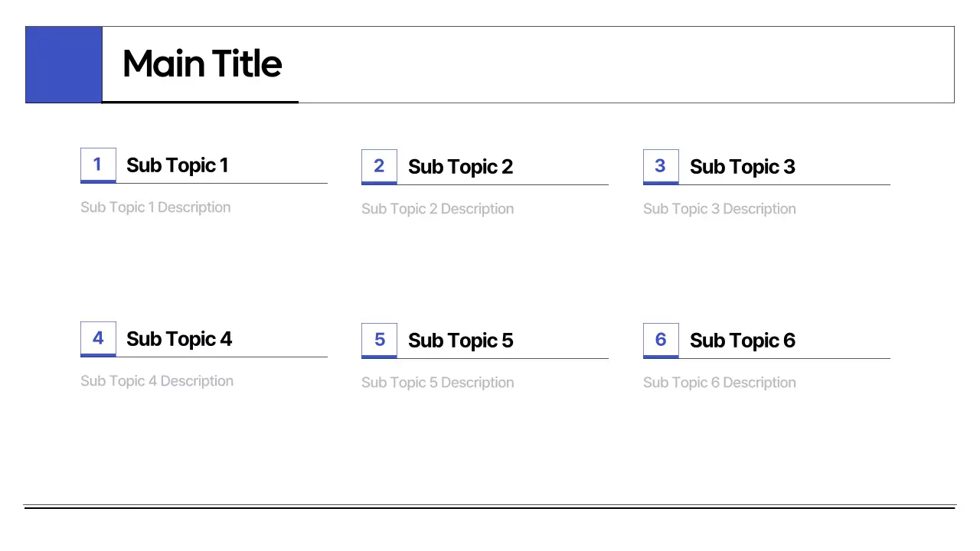The height and width of the screenshot is (551, 980).
Task: Click the Sub Topic 1 heading
Action: point(177,165)
